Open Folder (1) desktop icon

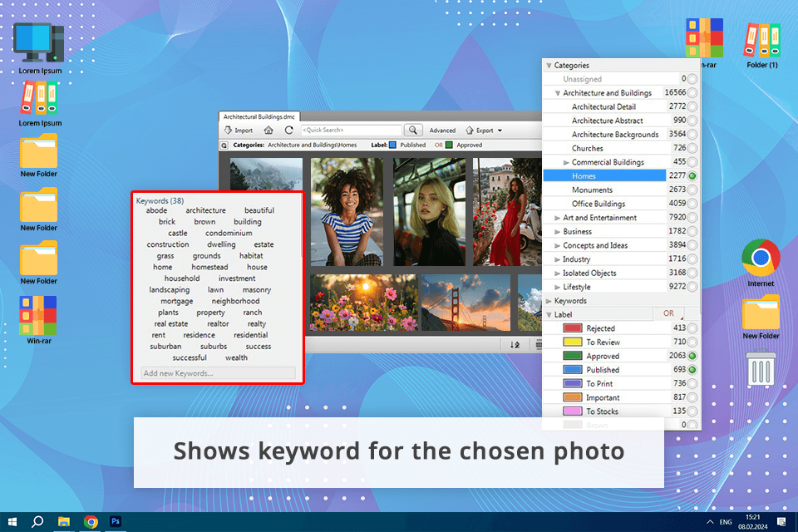tap(762, 46)
